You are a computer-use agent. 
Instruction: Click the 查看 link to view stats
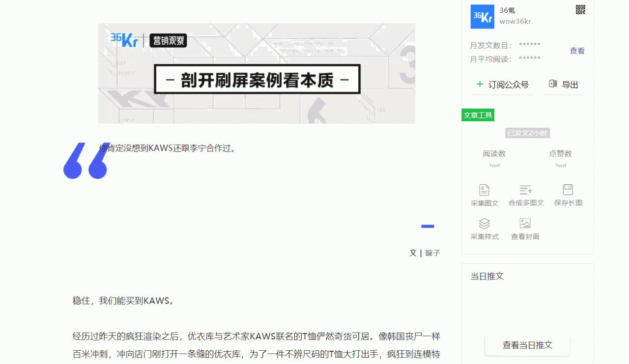pyautogui.click(x=577, y=51)
